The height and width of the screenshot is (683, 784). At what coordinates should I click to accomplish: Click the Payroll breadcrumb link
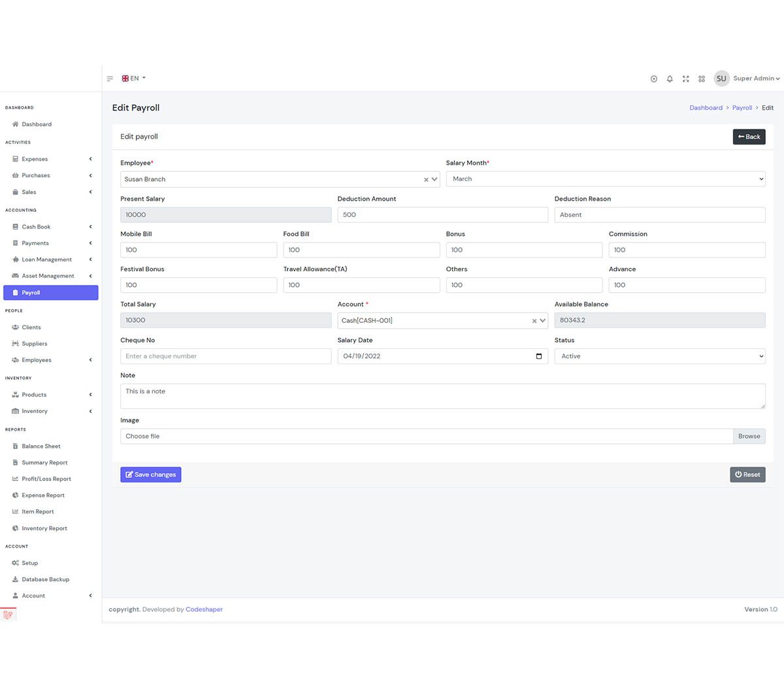[742, 108]
